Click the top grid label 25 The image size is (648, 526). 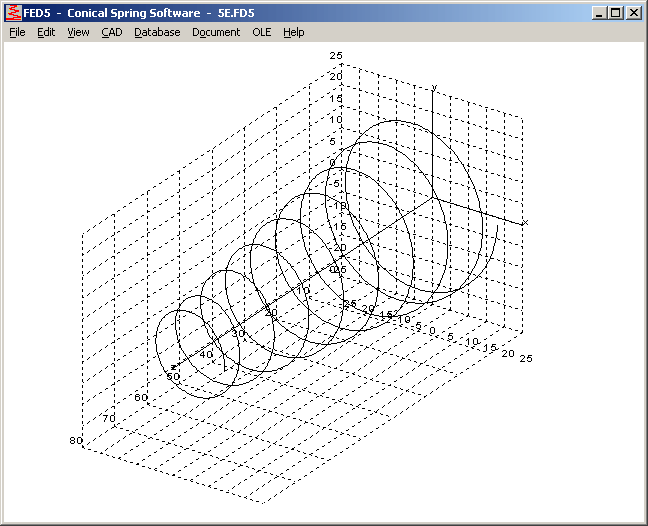tap(336, 56)
